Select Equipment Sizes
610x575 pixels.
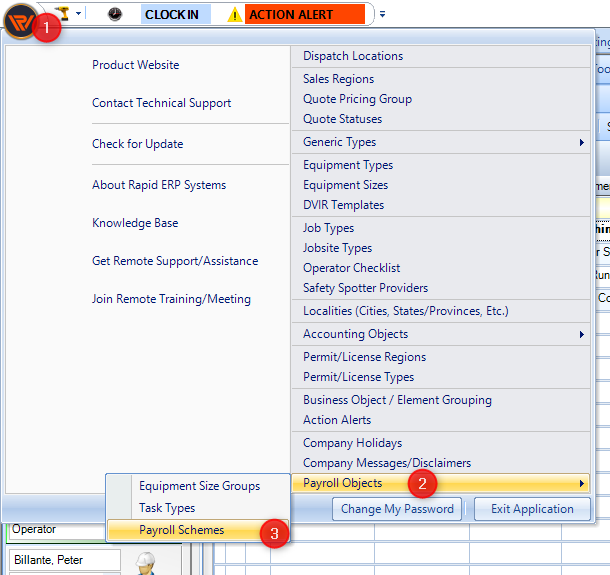pyautogui.click(x=440, y=185)
